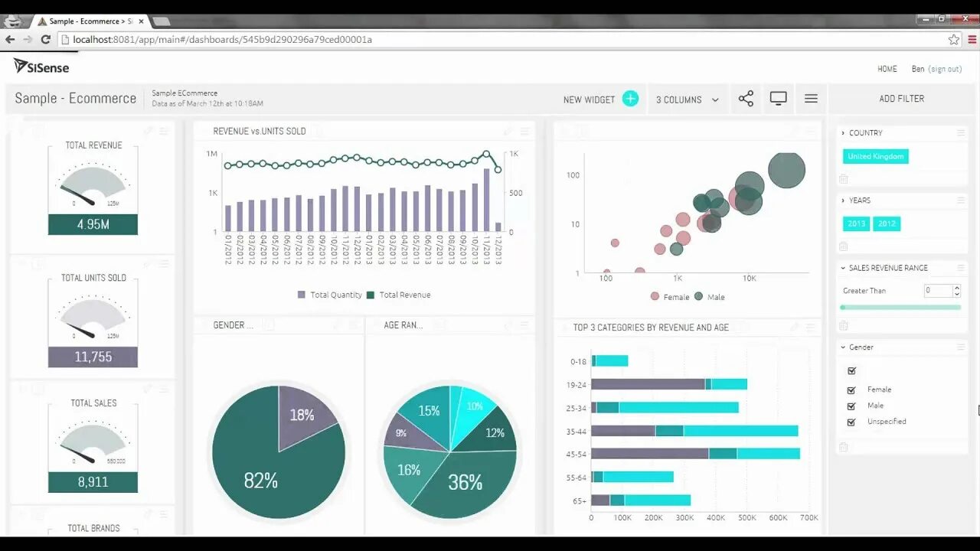The width and height of the screenshot is (980, 551).
Task: Click the edit pencil on Total Revenue widget
Action: click(150, 131)
